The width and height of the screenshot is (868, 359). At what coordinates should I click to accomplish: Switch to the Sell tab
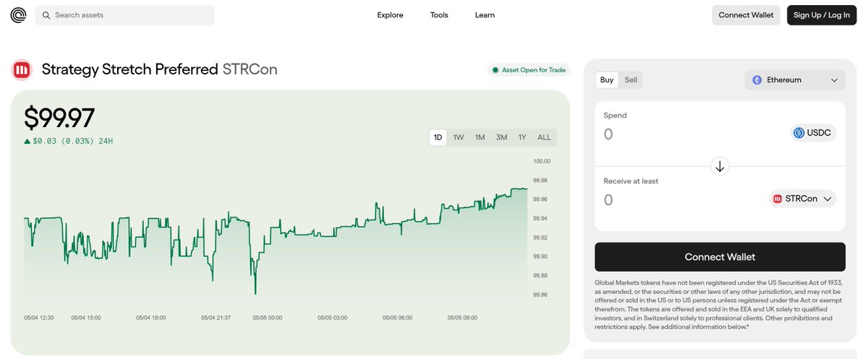click(631, 80)
